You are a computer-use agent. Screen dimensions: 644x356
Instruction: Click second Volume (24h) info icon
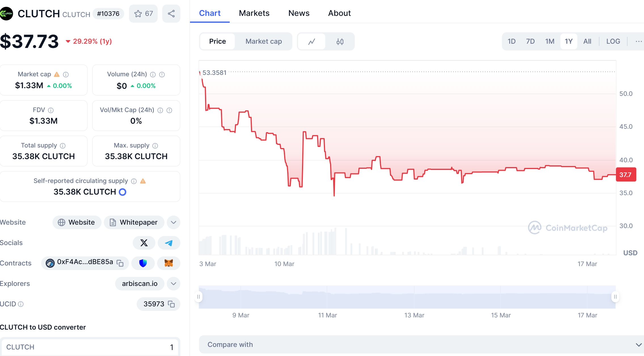tap(162, 74)
